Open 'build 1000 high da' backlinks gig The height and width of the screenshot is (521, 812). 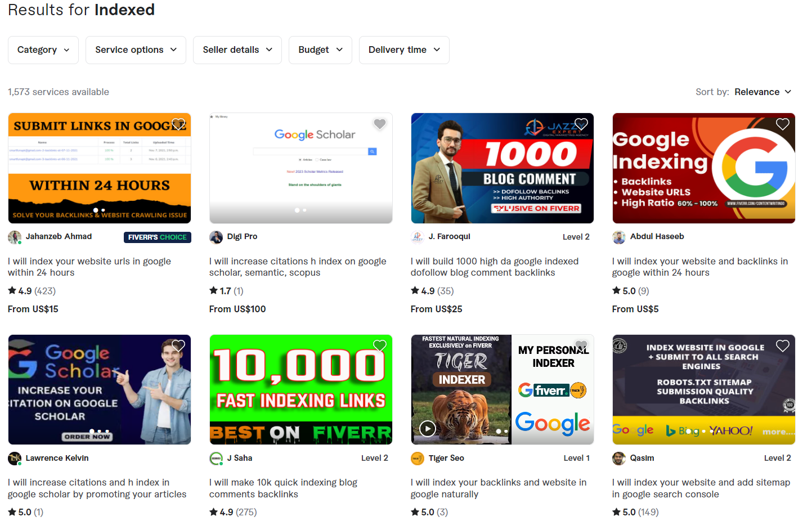pos(495,267)
